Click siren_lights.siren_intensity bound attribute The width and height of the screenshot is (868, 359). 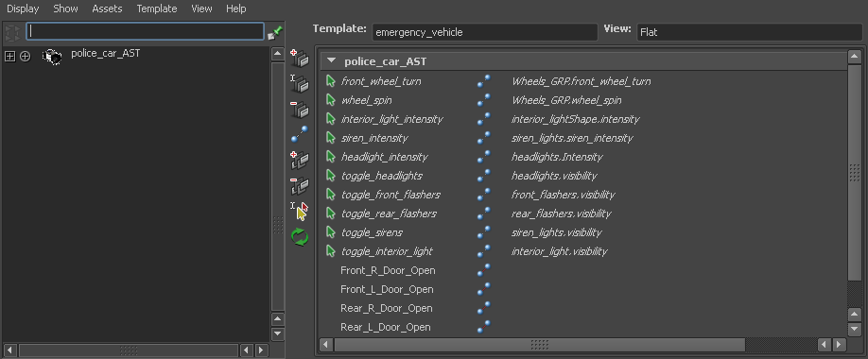(x=572, y=138)
